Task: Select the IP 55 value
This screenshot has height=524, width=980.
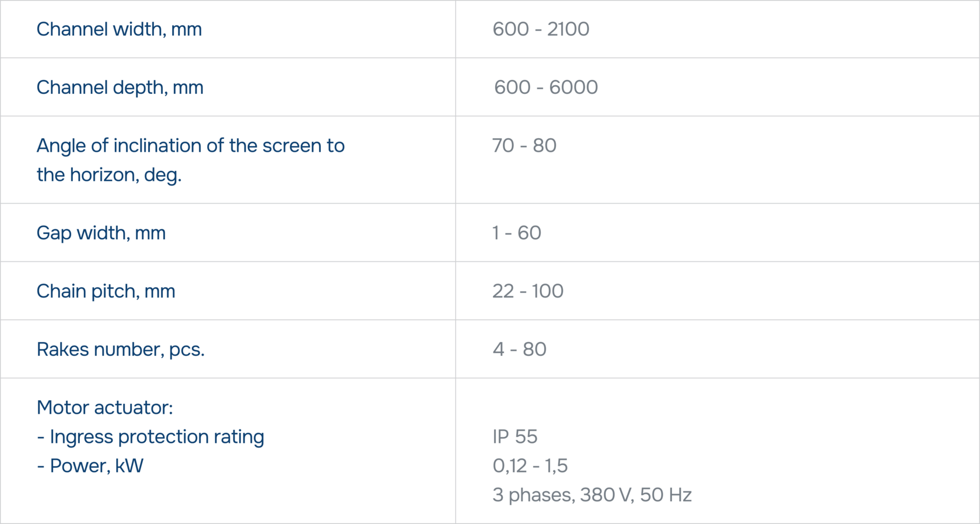Action: (x=514, y=436)
